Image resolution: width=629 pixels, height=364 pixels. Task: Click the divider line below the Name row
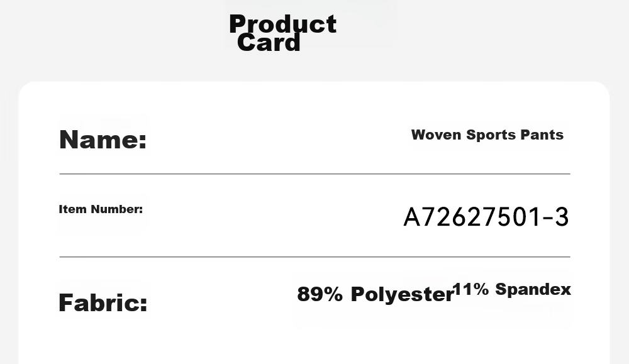315,174
